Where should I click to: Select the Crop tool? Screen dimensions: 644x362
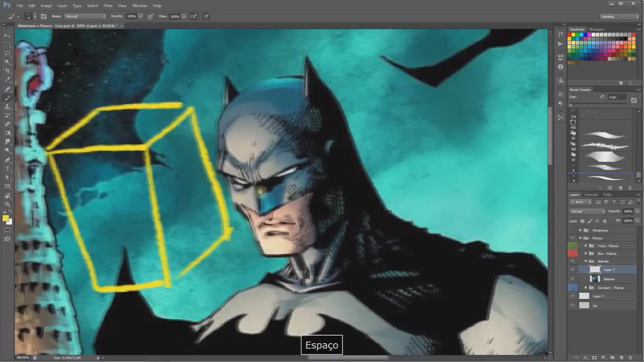[8, 71]
